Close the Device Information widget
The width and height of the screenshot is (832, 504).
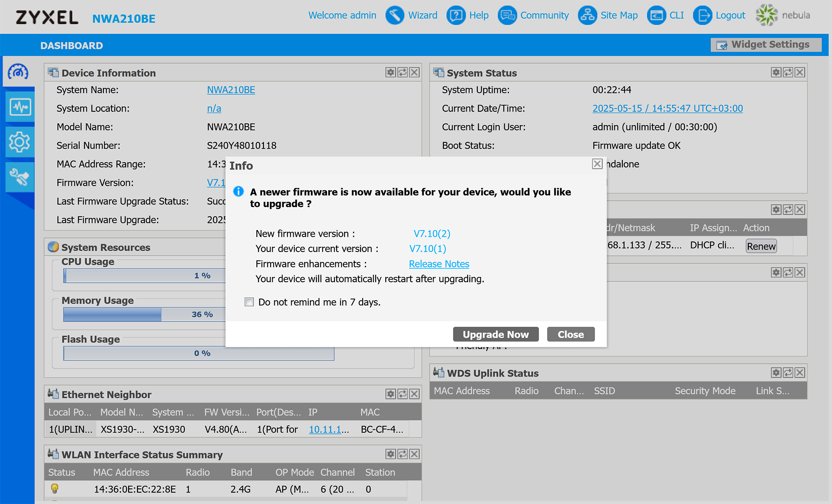point(414,72)
